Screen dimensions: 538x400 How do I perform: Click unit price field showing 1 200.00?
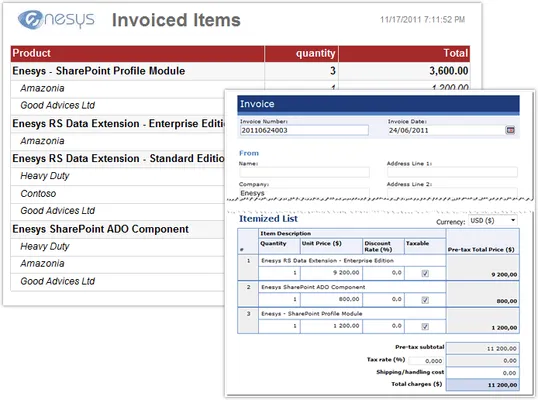331,326
